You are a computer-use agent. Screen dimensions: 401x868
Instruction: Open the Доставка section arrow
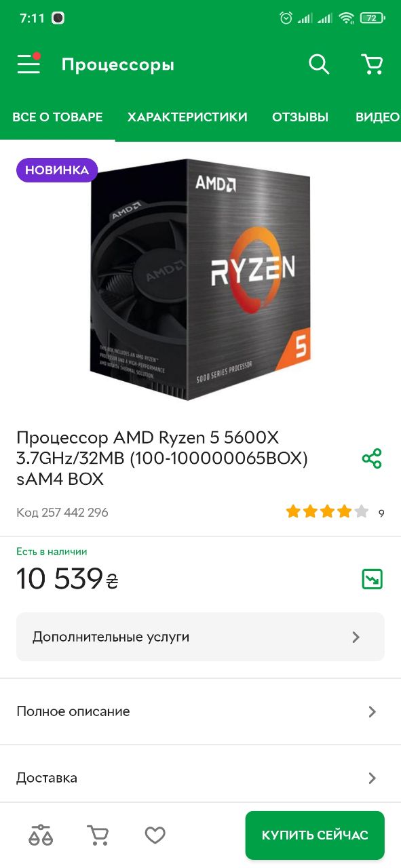click(x=372, y=778)
